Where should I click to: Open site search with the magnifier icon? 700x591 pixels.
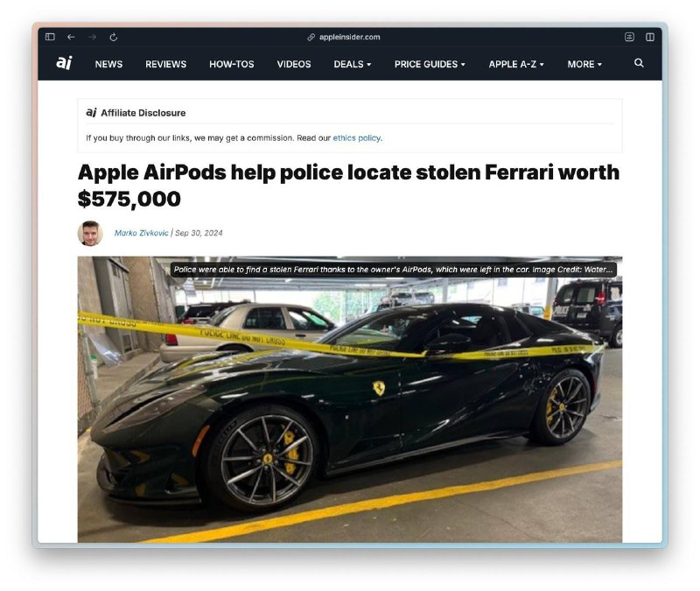click(639, 63)
